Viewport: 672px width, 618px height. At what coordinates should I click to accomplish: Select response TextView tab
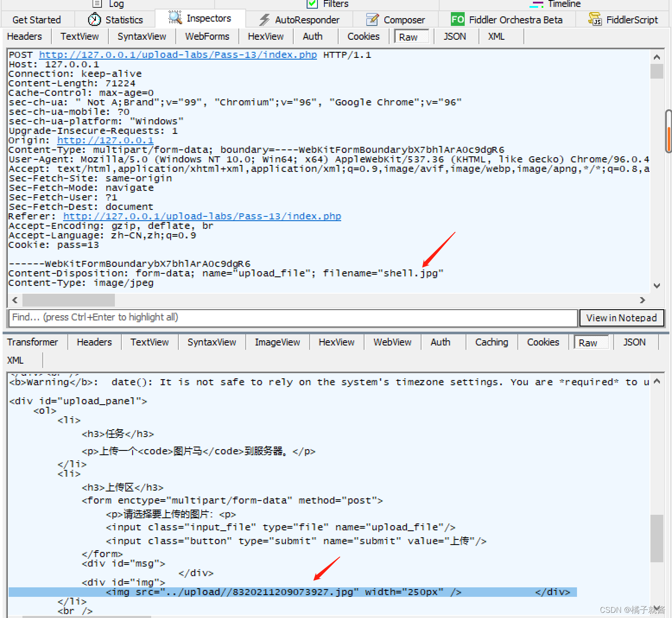149,342
